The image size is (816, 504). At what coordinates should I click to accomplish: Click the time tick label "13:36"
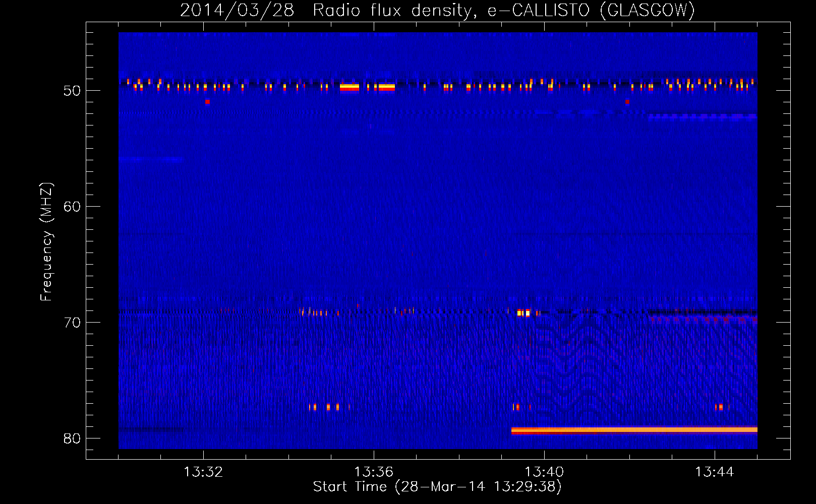click(374, 472)
